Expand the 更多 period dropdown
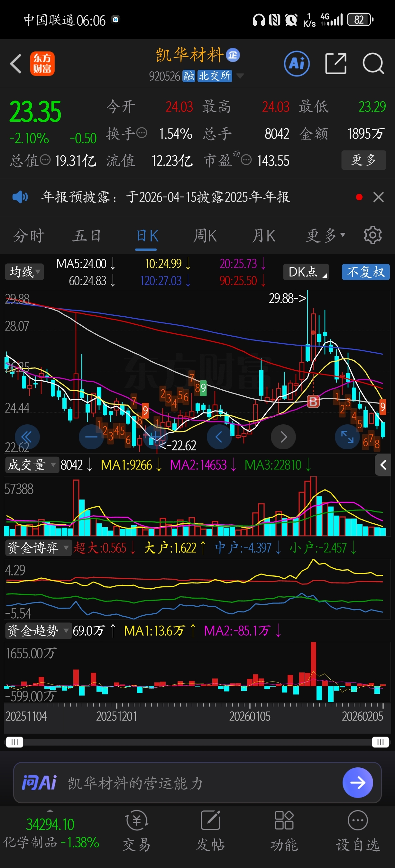Image resolution: width=395 pixels, height=868 pixels. [326, 236]
